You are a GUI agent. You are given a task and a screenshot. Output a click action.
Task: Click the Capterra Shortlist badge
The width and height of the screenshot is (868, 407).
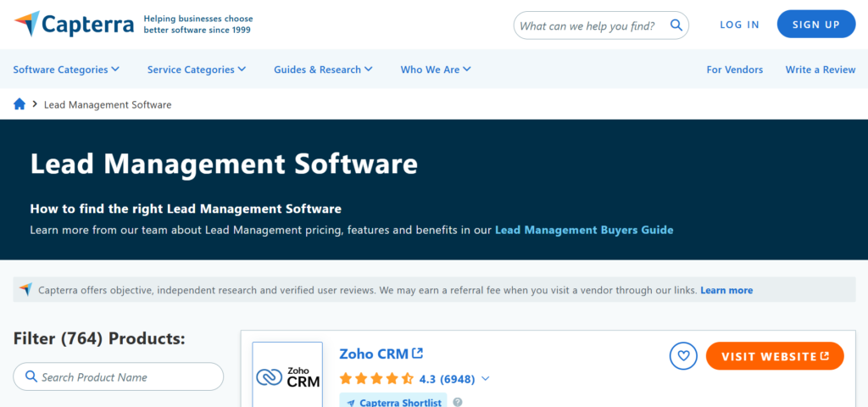click(x=393, y=402)
